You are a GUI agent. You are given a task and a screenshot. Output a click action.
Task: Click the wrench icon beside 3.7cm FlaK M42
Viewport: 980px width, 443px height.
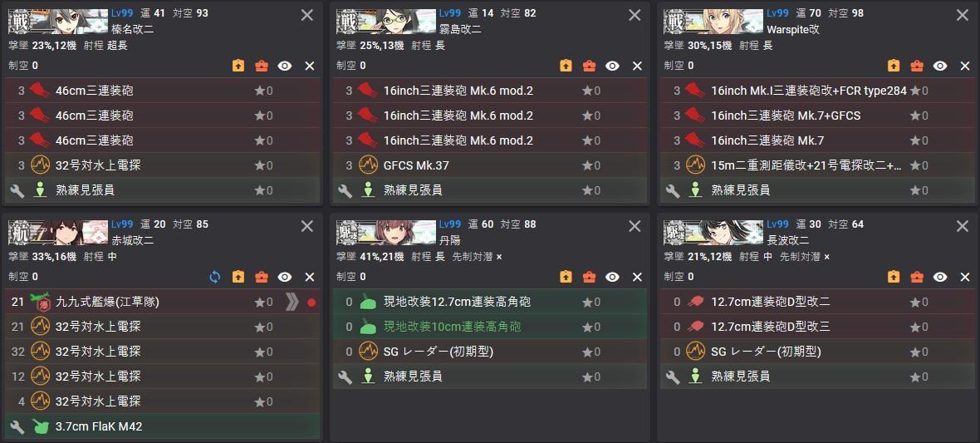(x=17, y=426)
